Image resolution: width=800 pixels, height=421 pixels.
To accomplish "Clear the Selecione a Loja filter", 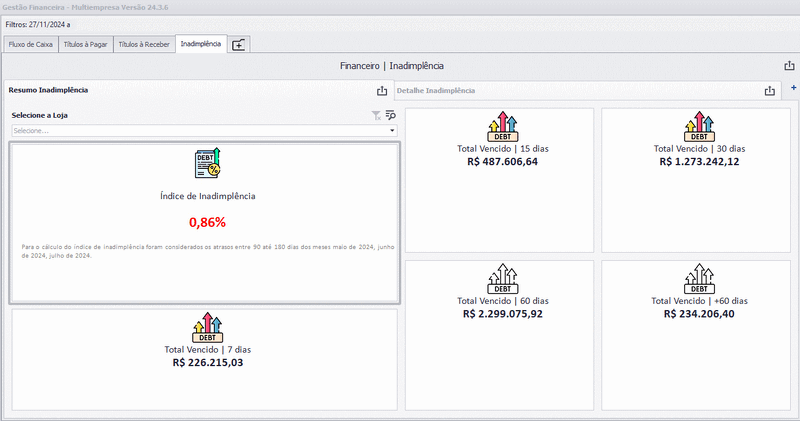I will click(376, 116).
